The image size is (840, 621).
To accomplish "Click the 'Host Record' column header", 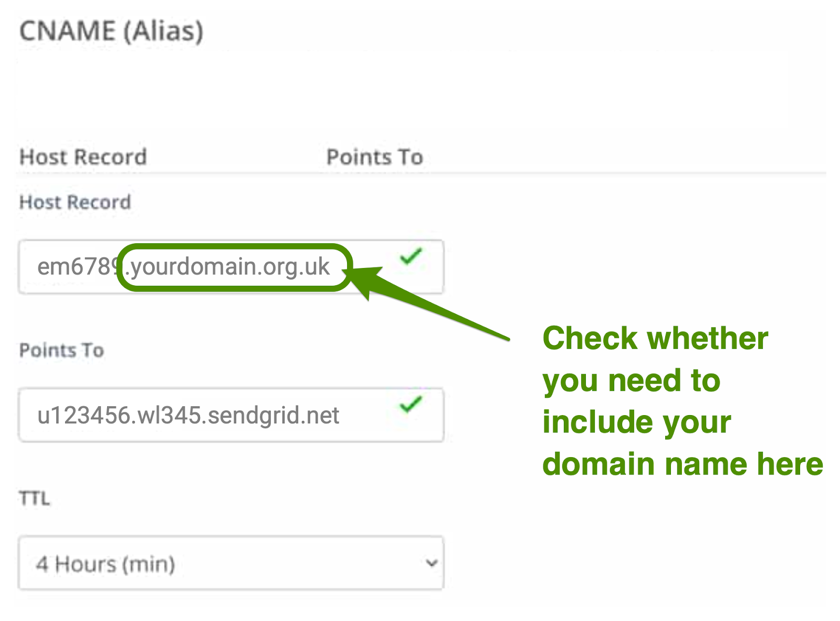I will [x=83, y=157].
